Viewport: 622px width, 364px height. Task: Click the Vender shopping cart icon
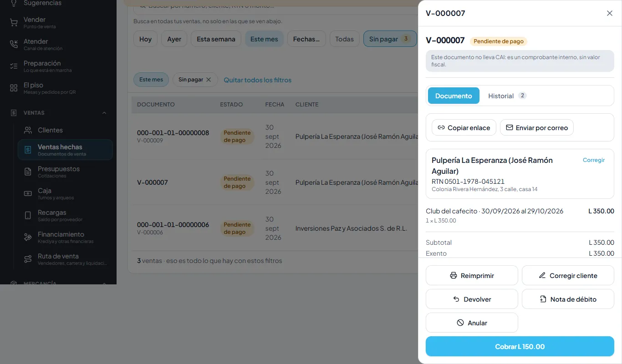(x=14, y=23)
